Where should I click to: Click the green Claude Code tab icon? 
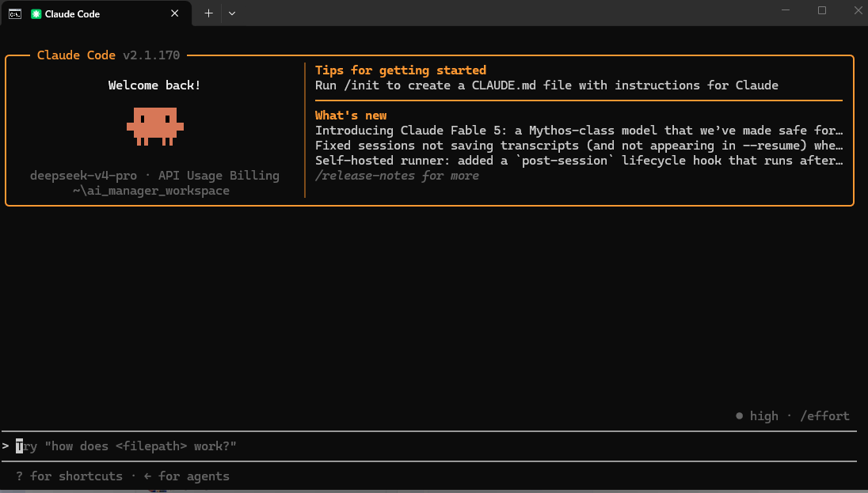click(x=36, y=13)
